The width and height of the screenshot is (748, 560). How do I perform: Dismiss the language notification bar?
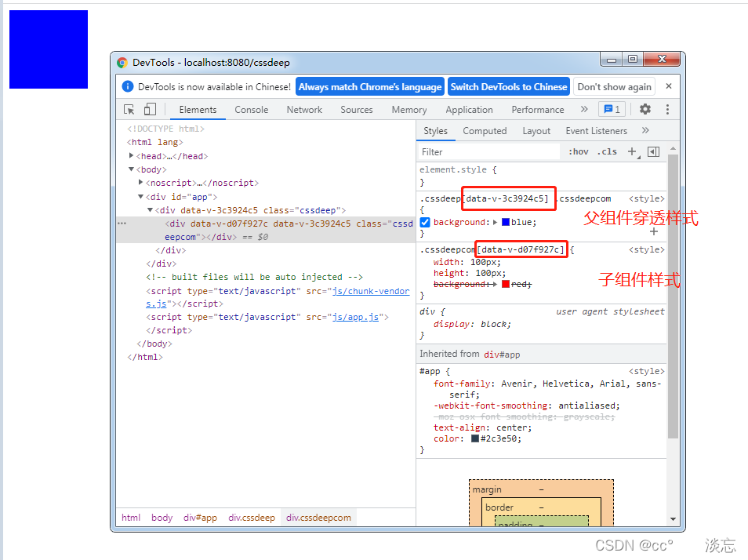669,86
